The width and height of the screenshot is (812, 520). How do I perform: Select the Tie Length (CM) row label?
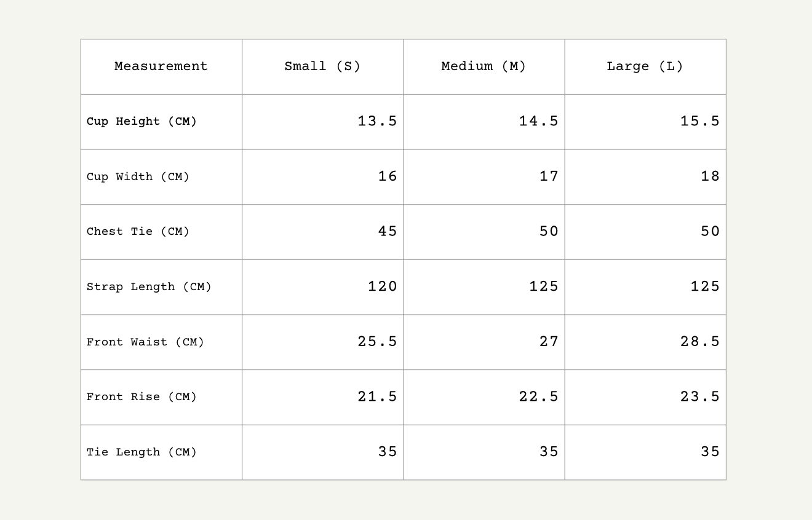pyautogui.click(x=141, y=452)
